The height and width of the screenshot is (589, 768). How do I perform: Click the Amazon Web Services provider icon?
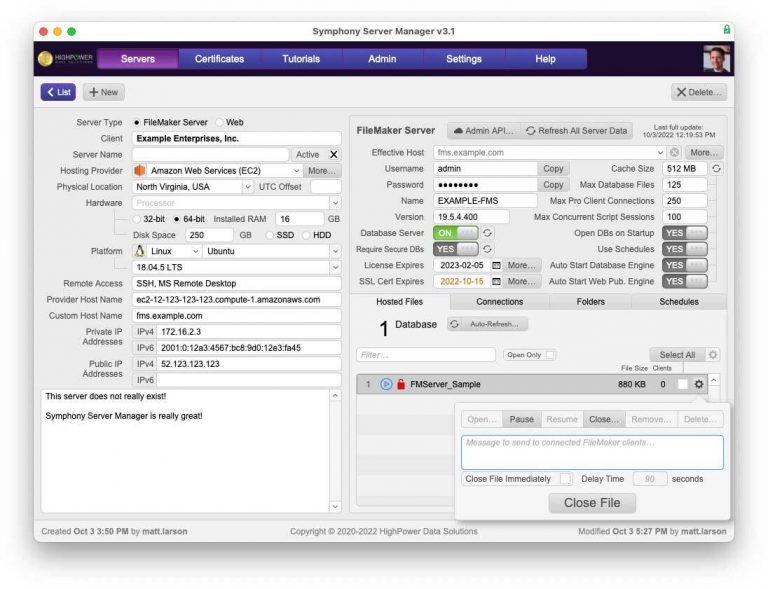pyautogui.click(x=140, y=171)
